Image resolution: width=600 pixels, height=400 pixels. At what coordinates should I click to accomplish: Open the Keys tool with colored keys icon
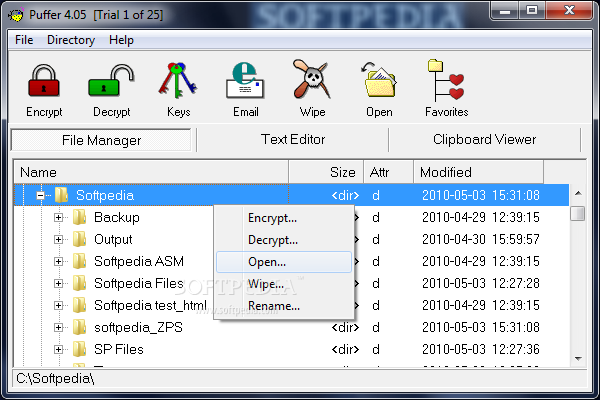(x=178, y=80)
